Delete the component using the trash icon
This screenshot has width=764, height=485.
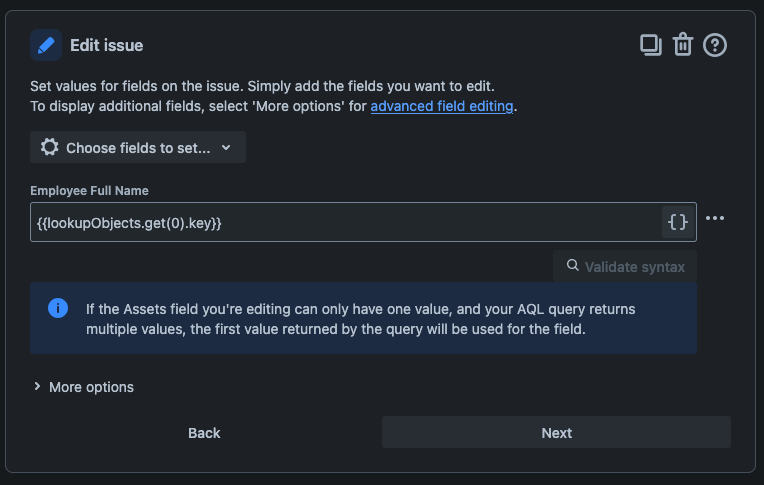pyautogui.click(x=683, y=45)
